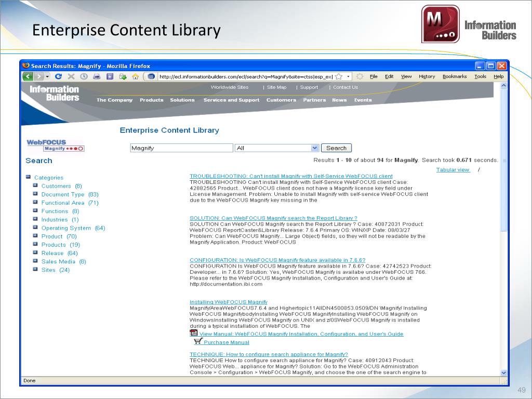Open the recent pages history dropdown arrow
Viewport: 532px width, 399px height.
pyautogui.click(x=47, y=77)
